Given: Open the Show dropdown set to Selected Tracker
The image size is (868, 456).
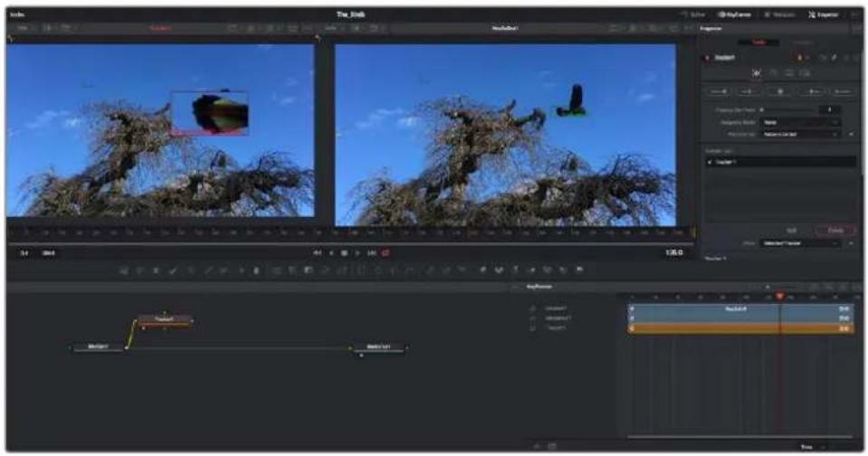Looking at the screenshot, I should (x=800, y=243).
